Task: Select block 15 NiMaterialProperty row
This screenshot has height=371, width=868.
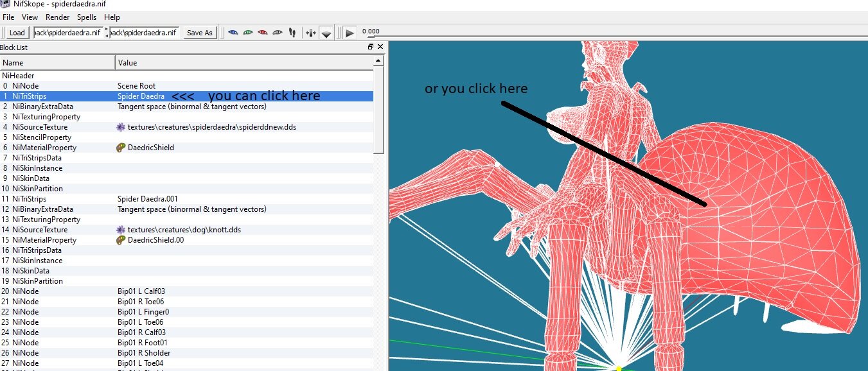Action: point(186,239)
